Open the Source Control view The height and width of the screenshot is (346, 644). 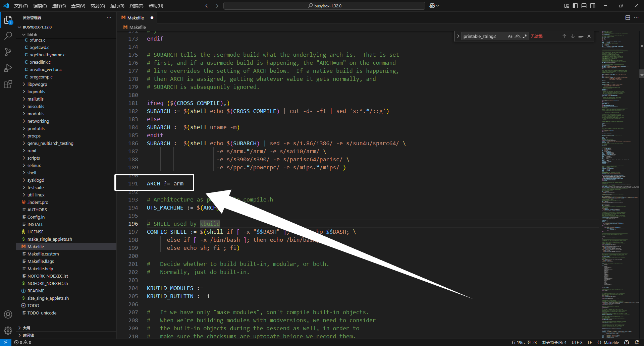point(8,52)
